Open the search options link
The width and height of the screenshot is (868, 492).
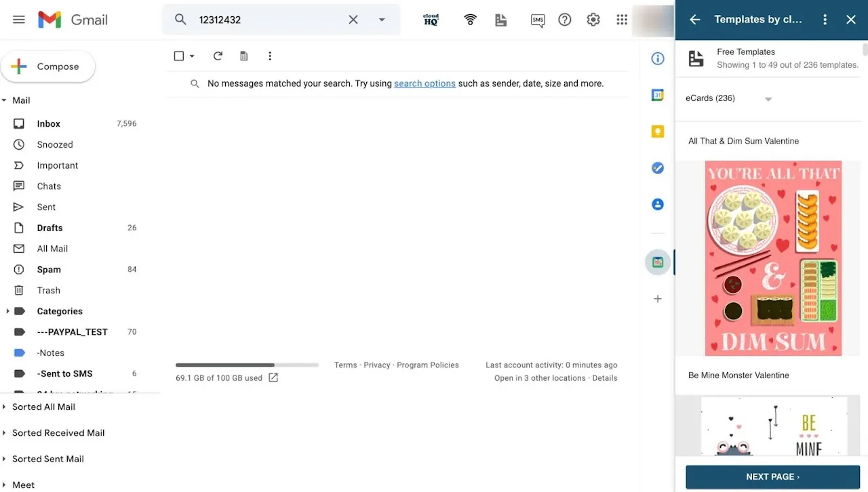(x=425, y=83)
